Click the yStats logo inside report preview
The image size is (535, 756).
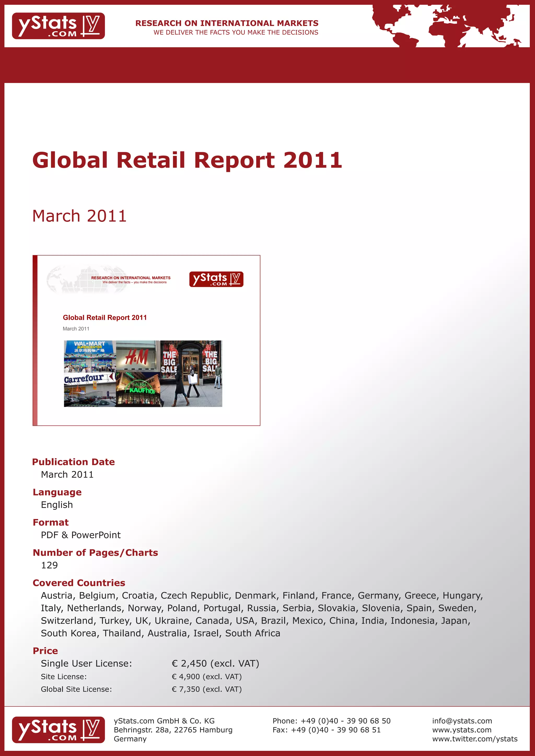point(216,279)
